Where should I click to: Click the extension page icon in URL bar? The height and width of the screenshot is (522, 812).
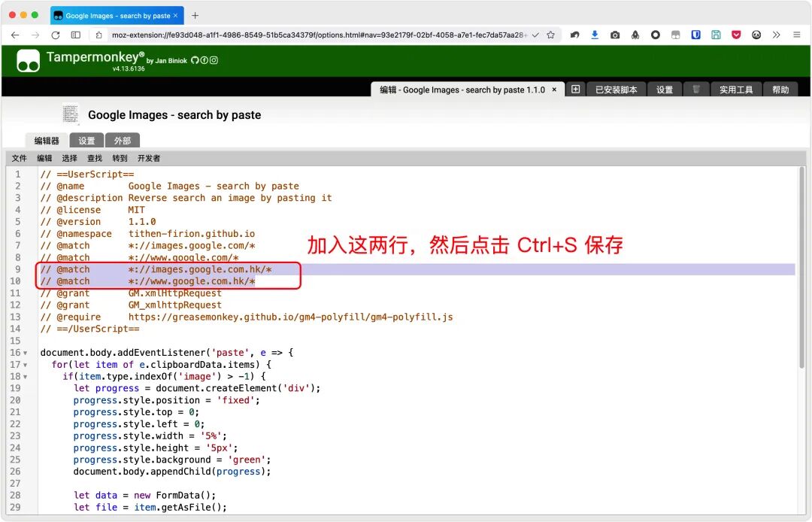pos(98,35)
